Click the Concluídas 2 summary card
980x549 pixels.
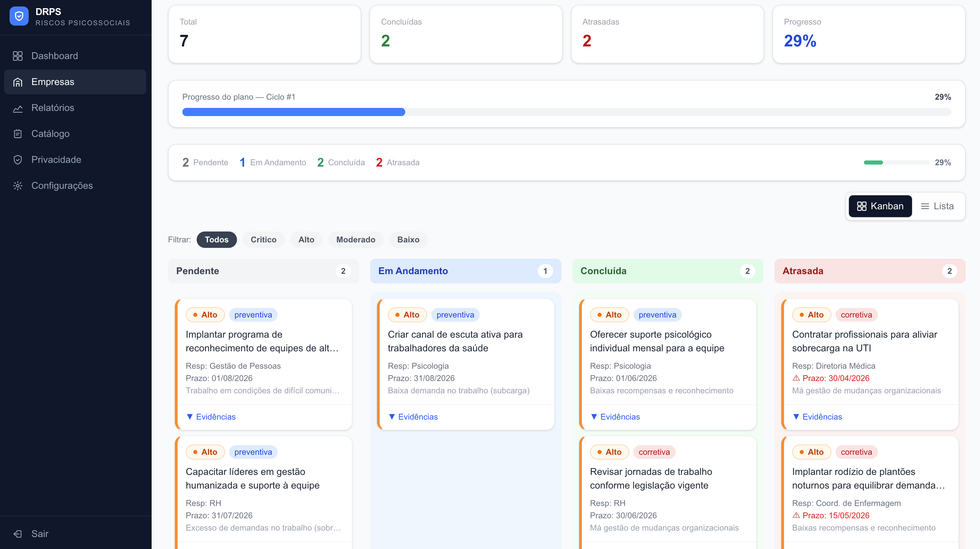(466, 34)
